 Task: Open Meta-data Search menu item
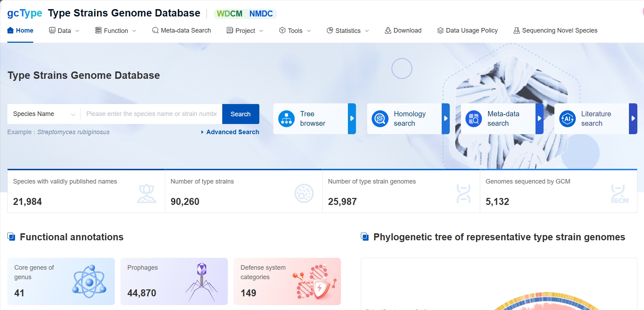click(182, 30)
